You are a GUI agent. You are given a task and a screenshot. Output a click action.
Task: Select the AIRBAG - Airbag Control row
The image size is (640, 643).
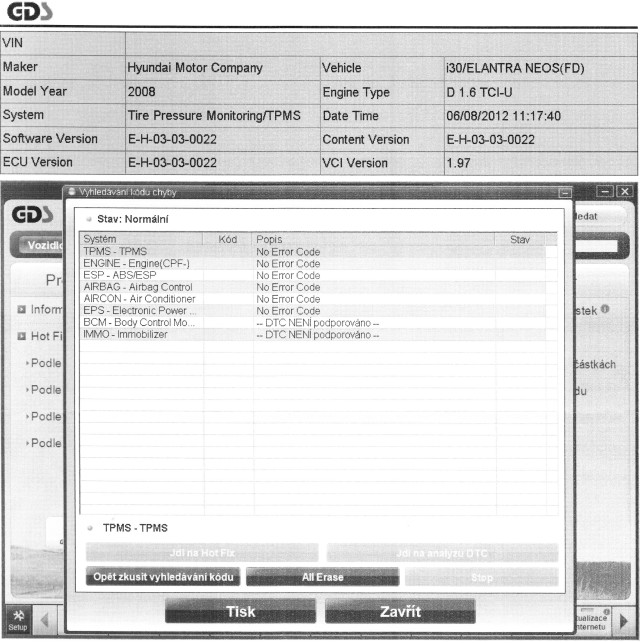point(312,287)
